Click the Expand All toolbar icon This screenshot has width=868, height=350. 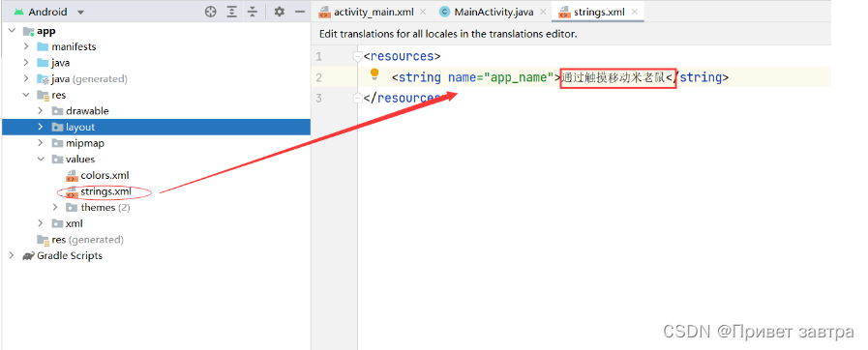[x=232, y=12]
